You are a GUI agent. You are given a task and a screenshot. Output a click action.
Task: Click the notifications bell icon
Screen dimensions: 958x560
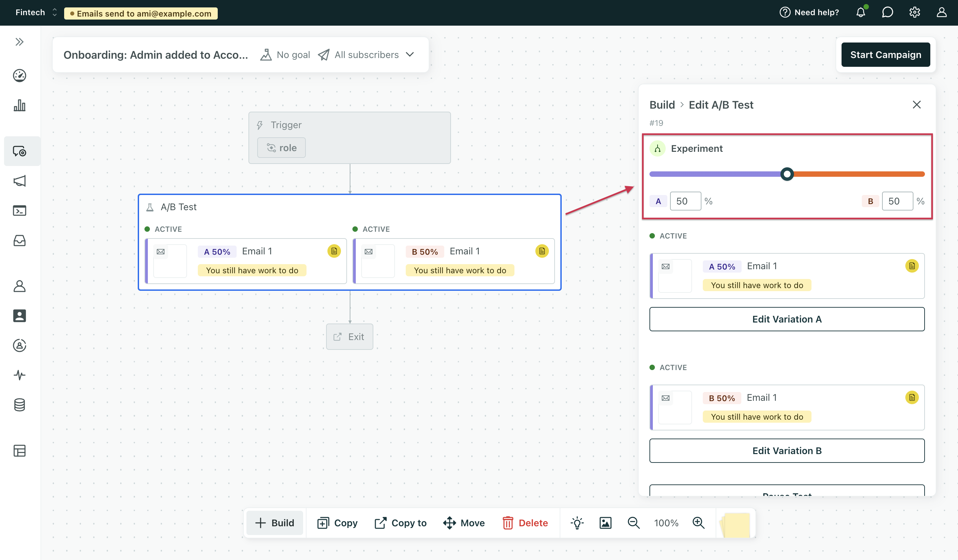click(x=861, y=12)
